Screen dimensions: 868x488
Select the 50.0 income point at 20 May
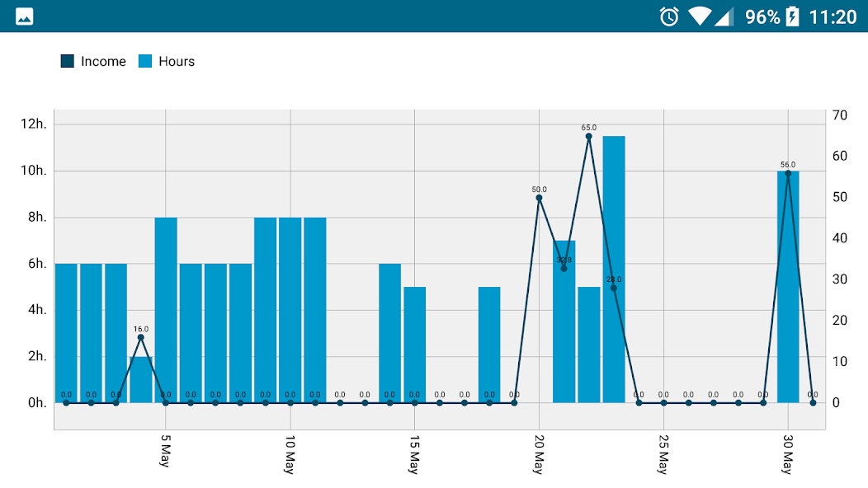point(539,198)
